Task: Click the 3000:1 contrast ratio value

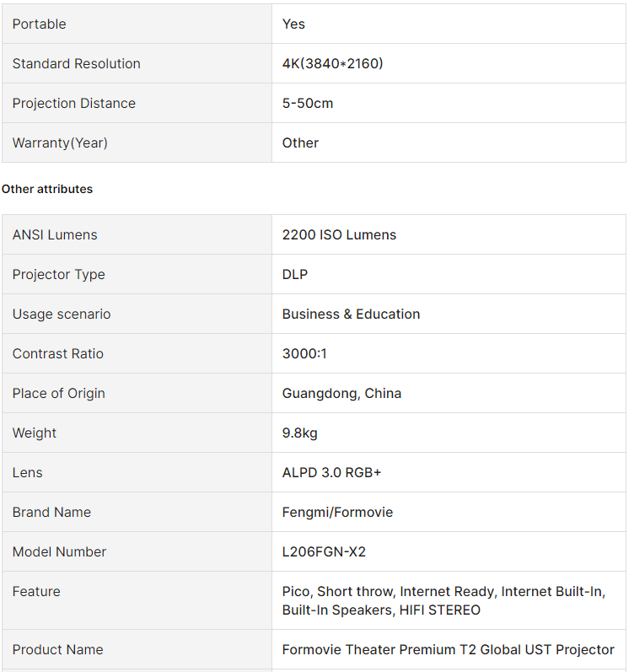Action: click(304, 353)
